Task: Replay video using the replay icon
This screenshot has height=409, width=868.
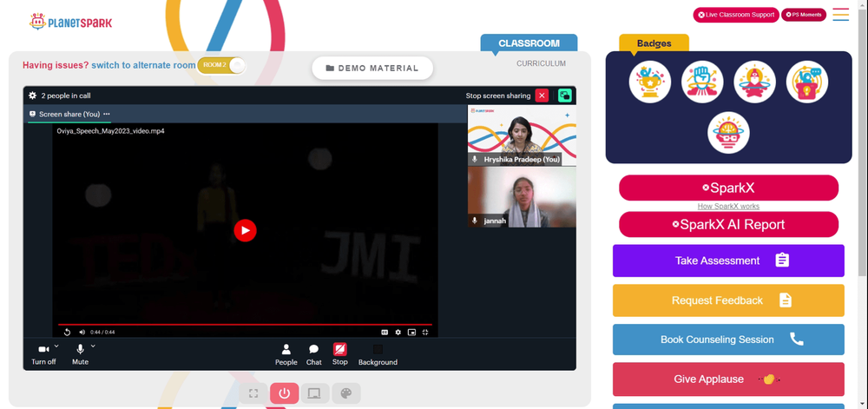Action: coord(67,332)
